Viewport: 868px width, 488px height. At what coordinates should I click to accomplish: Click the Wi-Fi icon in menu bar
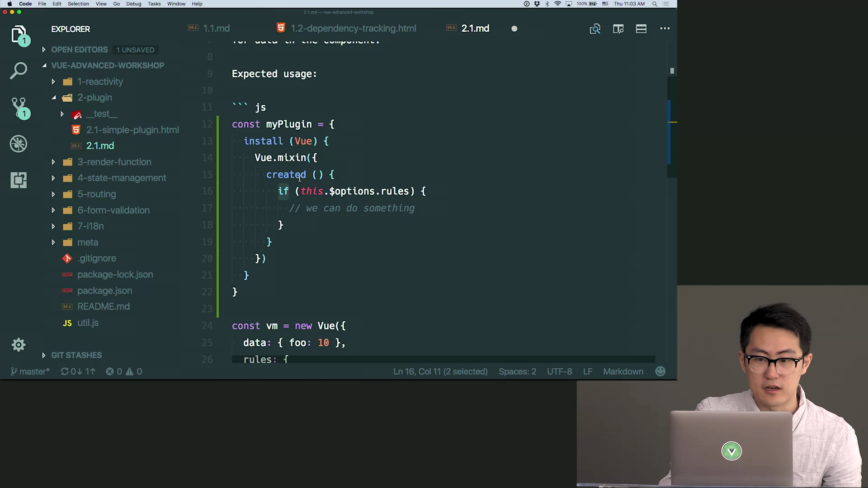point(557,4)
